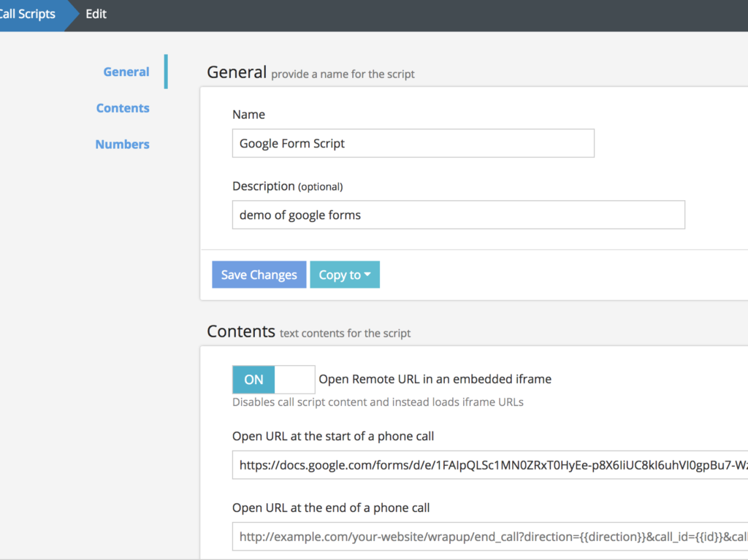This screenshot has height=560, width=748.
Task: Click 'Open URL at the end' label
Action: click(x=331, y=507)
